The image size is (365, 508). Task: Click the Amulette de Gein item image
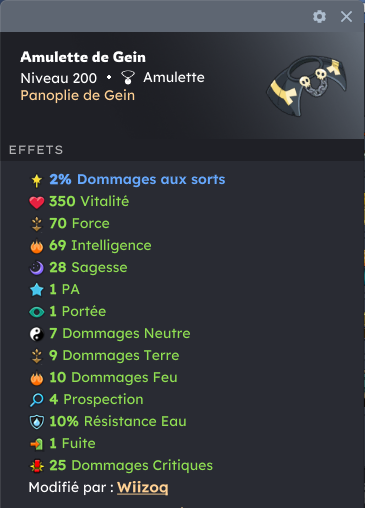pos(307,86)
